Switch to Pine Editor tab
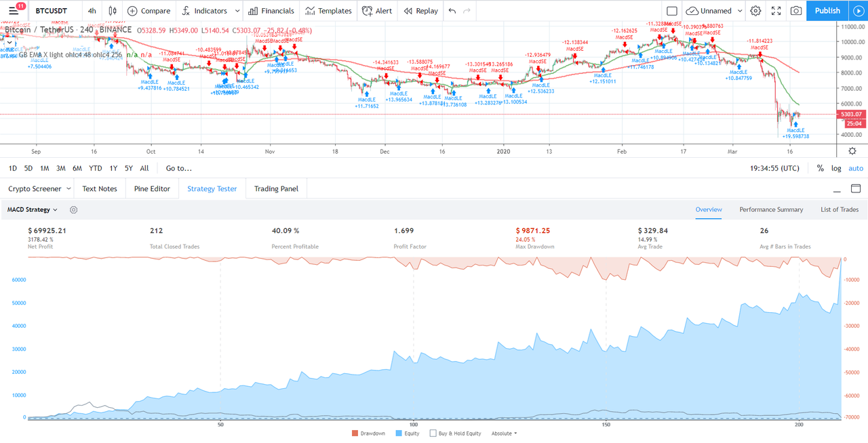This screenshot has width=868, height=443. [151, 189]
